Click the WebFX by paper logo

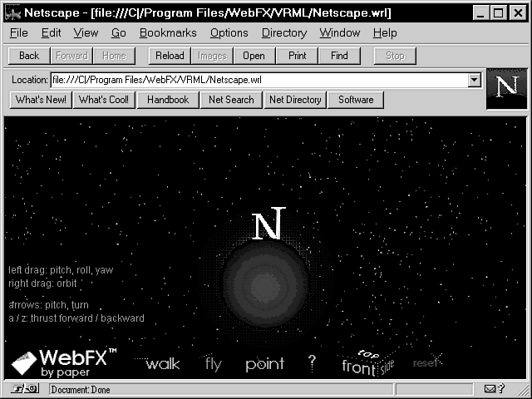(x=63, y=363)
